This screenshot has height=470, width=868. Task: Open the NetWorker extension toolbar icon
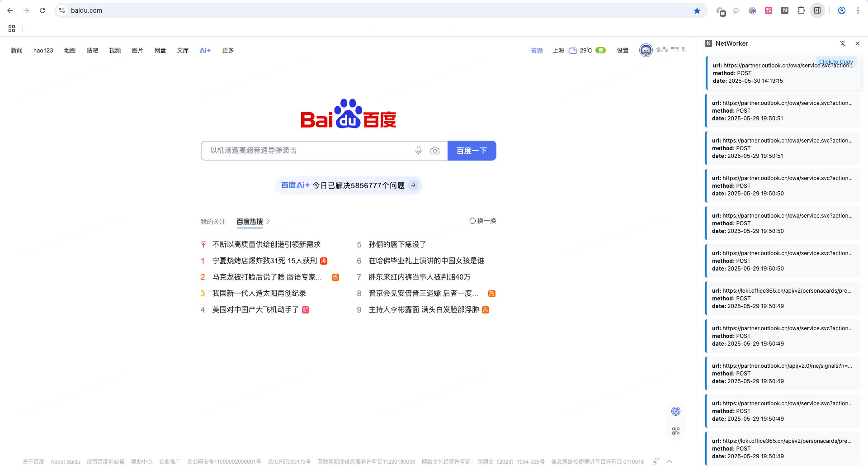point(785,10)
